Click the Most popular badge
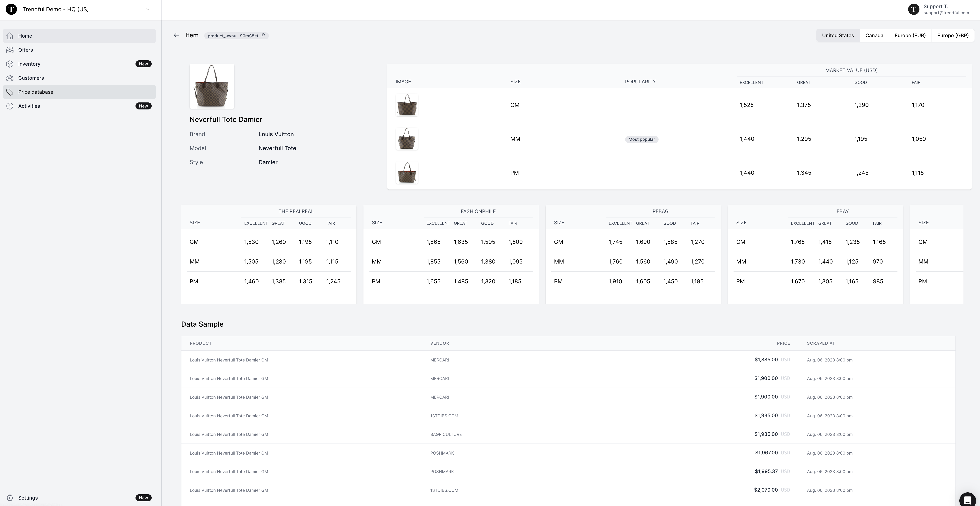 point(641,139)
